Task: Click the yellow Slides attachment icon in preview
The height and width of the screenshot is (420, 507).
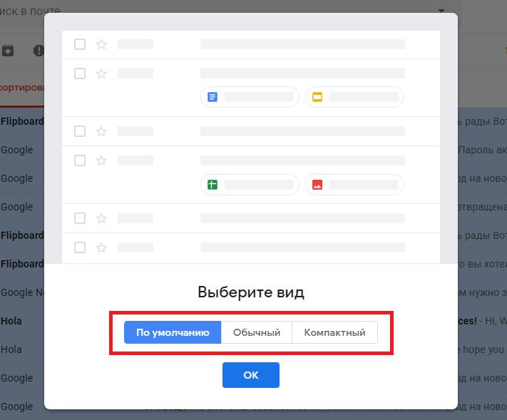Action: 317,97
